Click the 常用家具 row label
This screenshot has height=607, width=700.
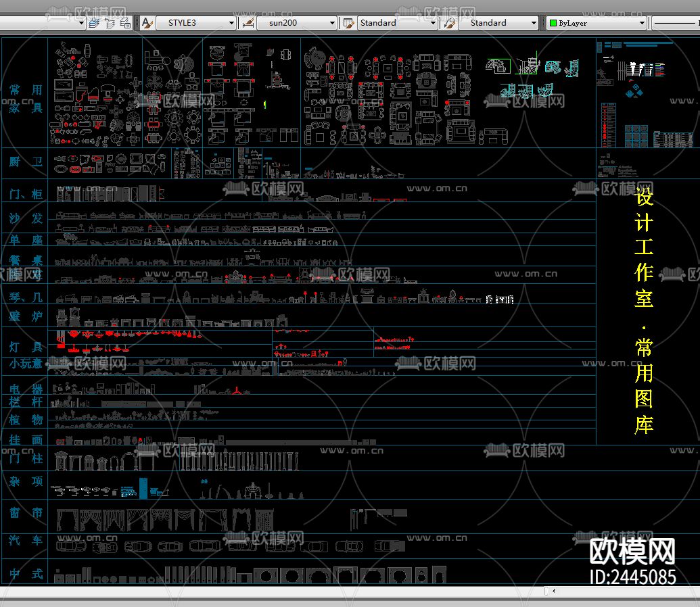pyautogui.click(x=26, y=99)
